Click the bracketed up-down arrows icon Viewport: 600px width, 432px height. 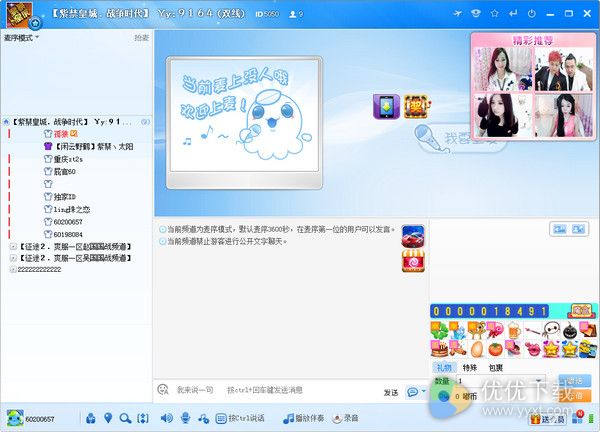coord(143,418)
